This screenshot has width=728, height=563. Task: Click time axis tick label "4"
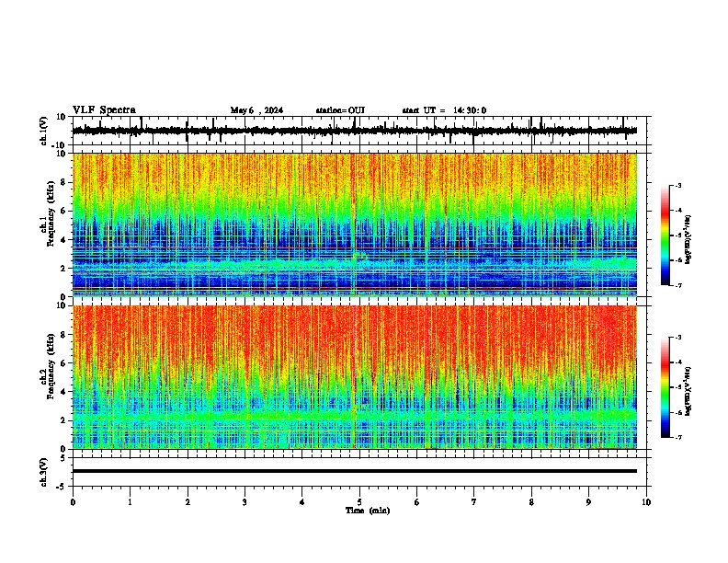click(302, 502)
